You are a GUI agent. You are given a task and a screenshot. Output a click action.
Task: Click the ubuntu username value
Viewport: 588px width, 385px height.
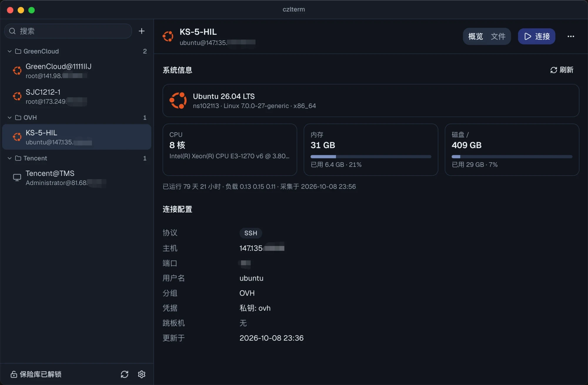[x=251, y=278]
